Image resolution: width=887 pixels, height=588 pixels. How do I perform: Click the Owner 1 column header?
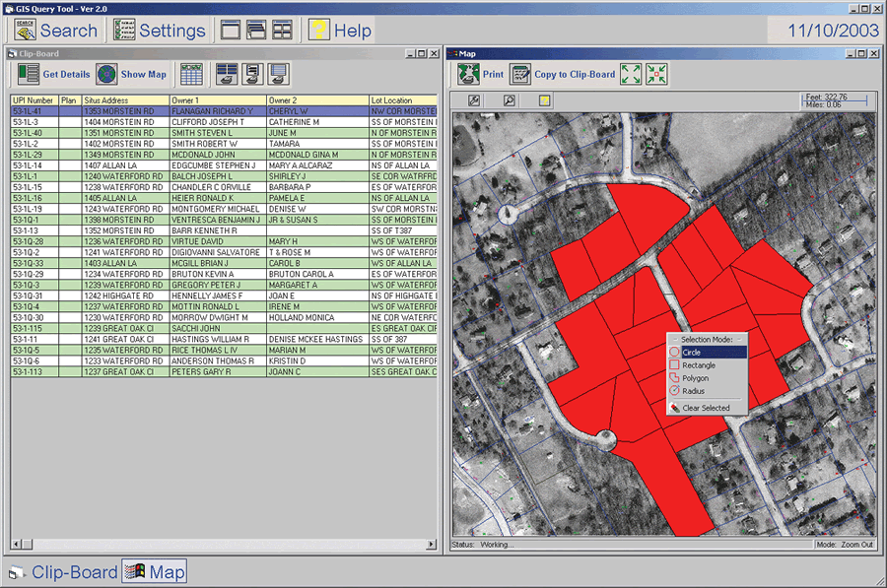click(218, 100)
